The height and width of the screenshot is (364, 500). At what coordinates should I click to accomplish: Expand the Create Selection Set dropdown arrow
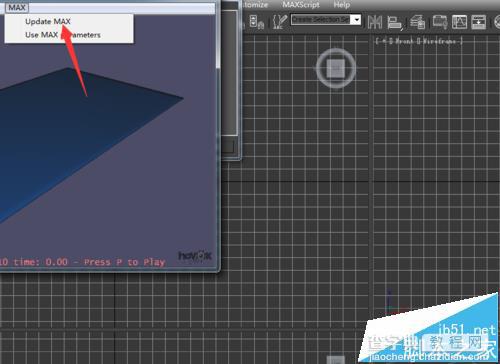click(357, 20)
